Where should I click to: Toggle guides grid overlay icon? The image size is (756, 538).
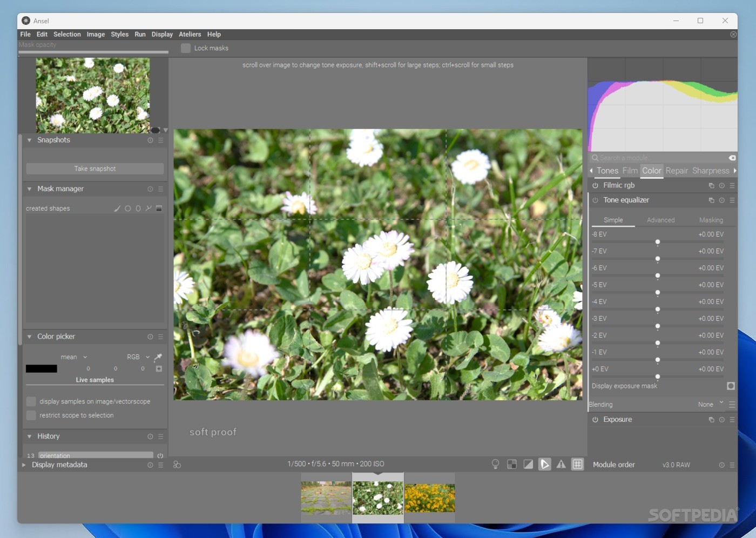578,464
